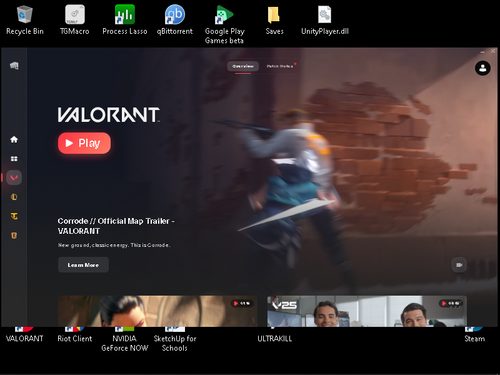The width and height of the screenshot is (500, 375).
Task: Open Google Play Games beta shortcut
Action: click(224, 25)
